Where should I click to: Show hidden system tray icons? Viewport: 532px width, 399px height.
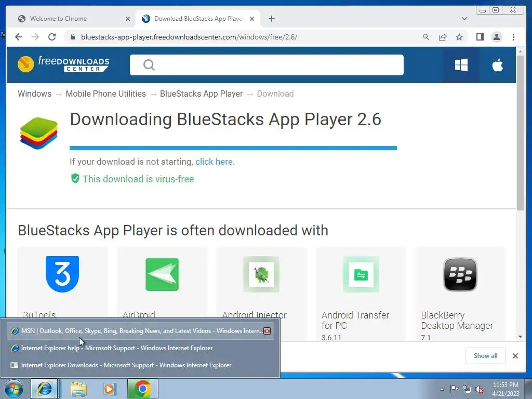(442, 389)
